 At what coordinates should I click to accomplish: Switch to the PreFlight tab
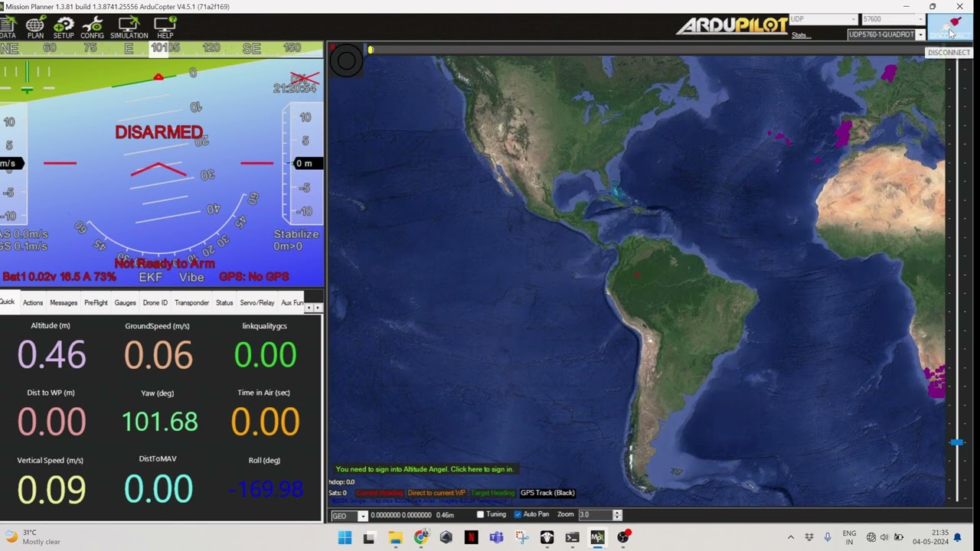(x=96, y=303)
